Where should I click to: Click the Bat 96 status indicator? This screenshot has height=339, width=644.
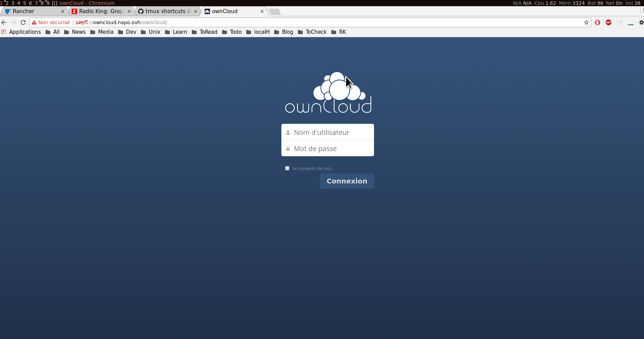click(x=595, y=3)
